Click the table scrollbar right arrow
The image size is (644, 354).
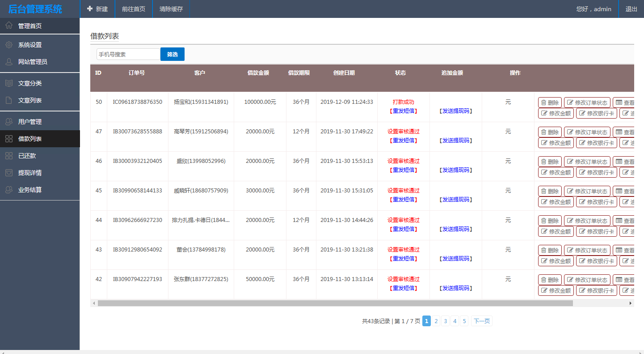tap(631, 303)
